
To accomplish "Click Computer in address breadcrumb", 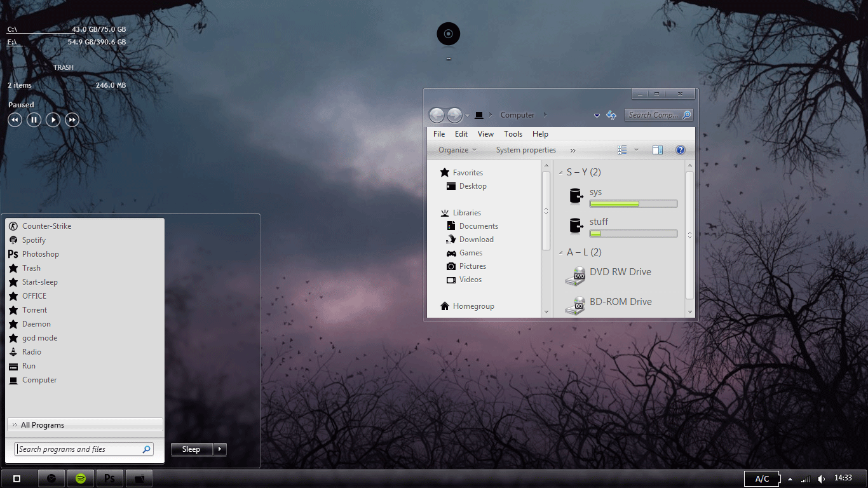I will pyautogui.click(x=518, y=115).
